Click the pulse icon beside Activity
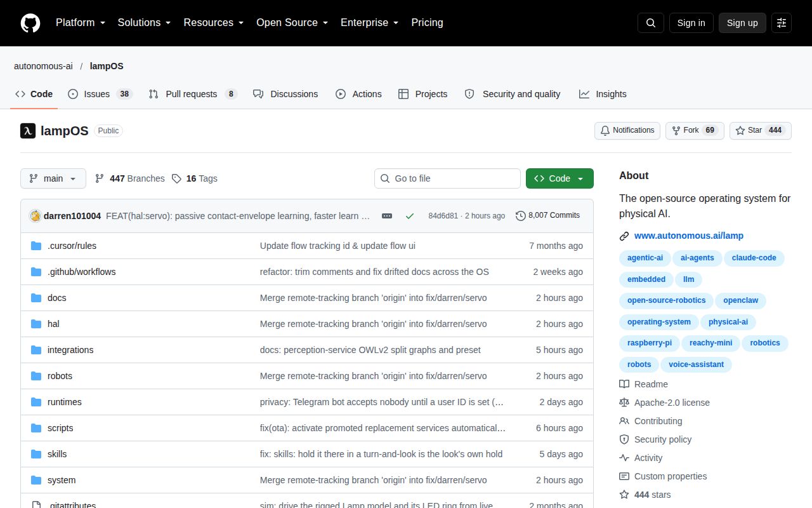 624,458
